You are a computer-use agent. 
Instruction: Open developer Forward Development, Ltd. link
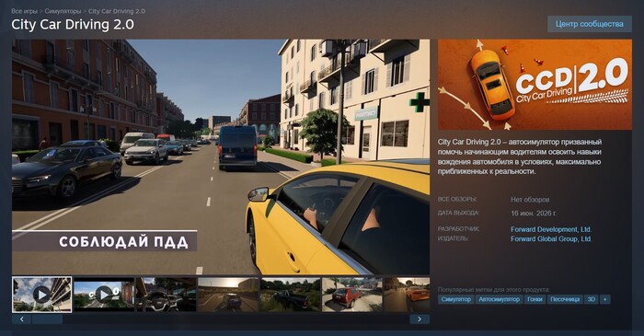551,229
